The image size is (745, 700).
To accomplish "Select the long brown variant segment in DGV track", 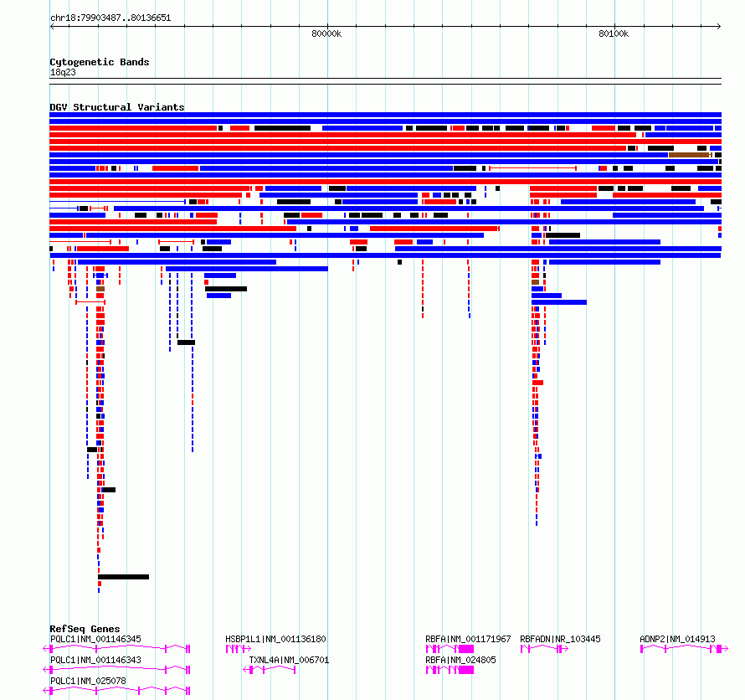I will click(690, 155).
